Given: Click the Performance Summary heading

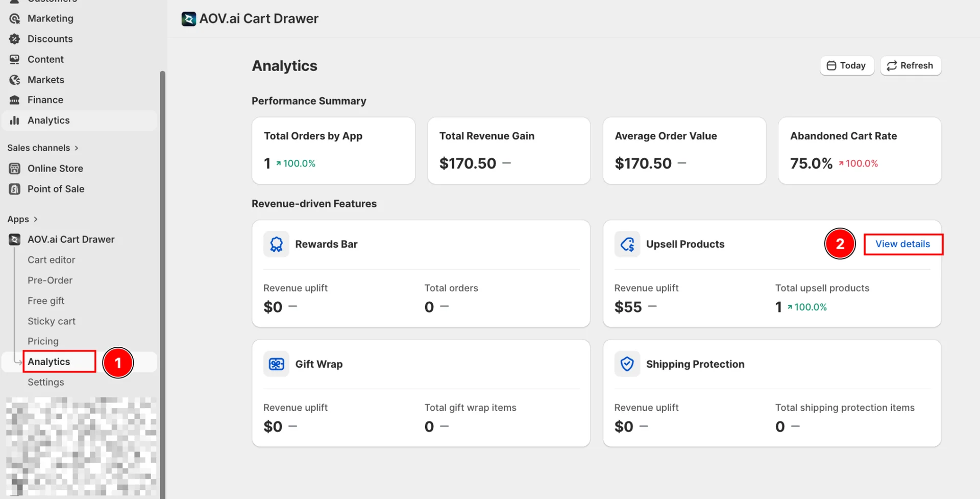Looking at the screenshot, I should pyautogui.click(x=309, y=101).
